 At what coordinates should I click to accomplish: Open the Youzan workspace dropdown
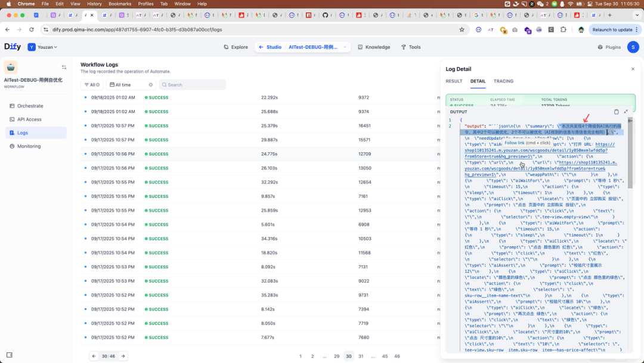click(43, 47)
